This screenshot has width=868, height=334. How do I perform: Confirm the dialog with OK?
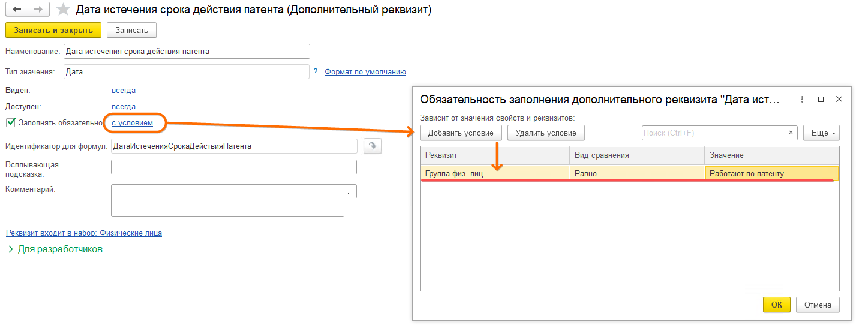pyautogui.click(x=777, y=305)
